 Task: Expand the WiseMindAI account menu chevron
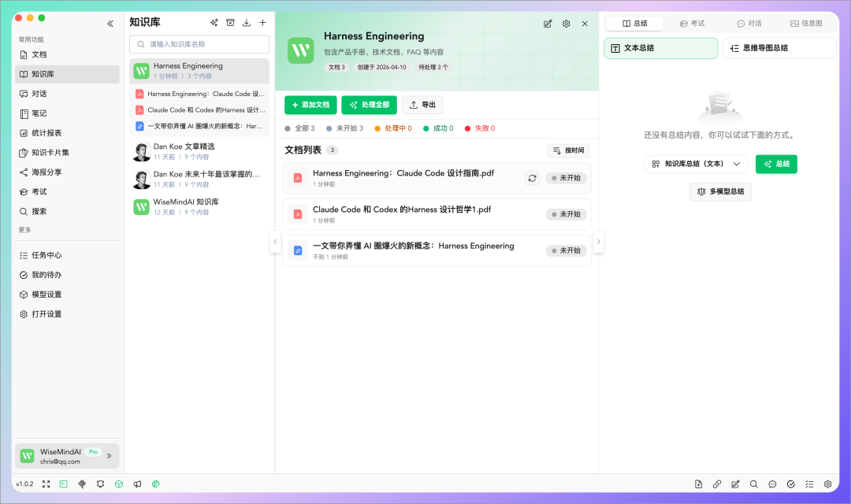[109, 456]
